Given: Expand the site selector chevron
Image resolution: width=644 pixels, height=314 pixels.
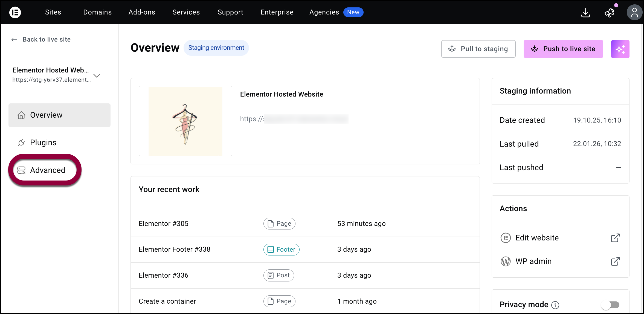Looking at the screenshot, I should pos(97,75).
